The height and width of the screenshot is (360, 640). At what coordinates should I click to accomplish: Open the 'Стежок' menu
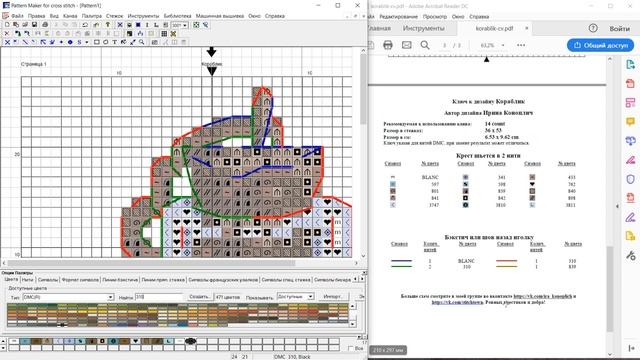click(x=114, y=16)
